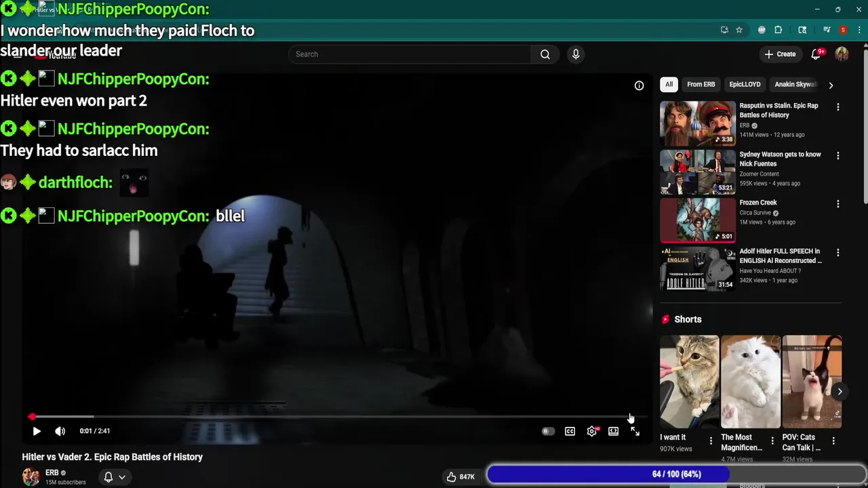Switch to theater mode
868x488 pixels.
tap(613, 431)
